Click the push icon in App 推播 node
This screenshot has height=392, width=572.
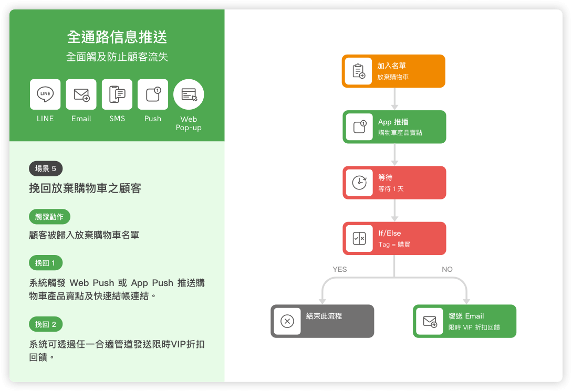click(x=359, y=127)
